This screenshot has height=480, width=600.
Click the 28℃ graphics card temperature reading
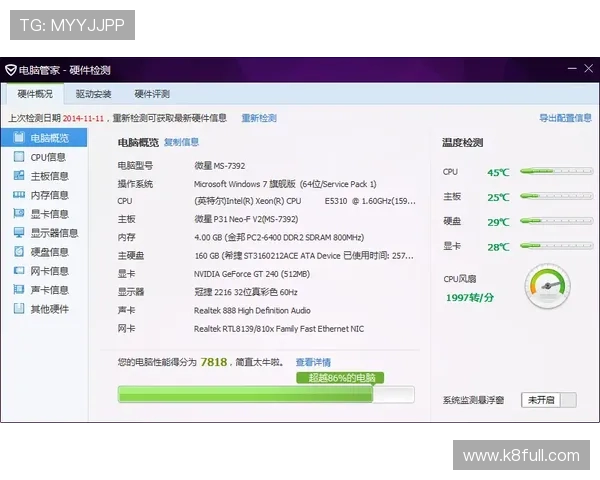(498, 247)
